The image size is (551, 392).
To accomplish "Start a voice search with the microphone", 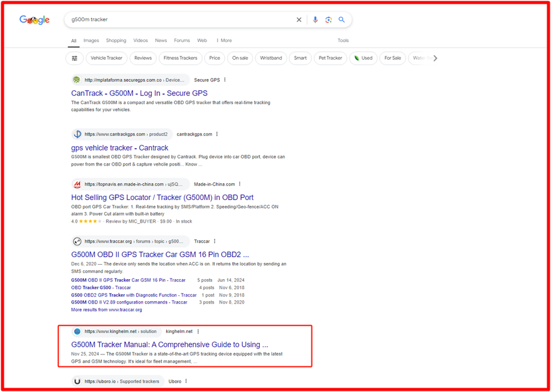I will click(315, 20).
